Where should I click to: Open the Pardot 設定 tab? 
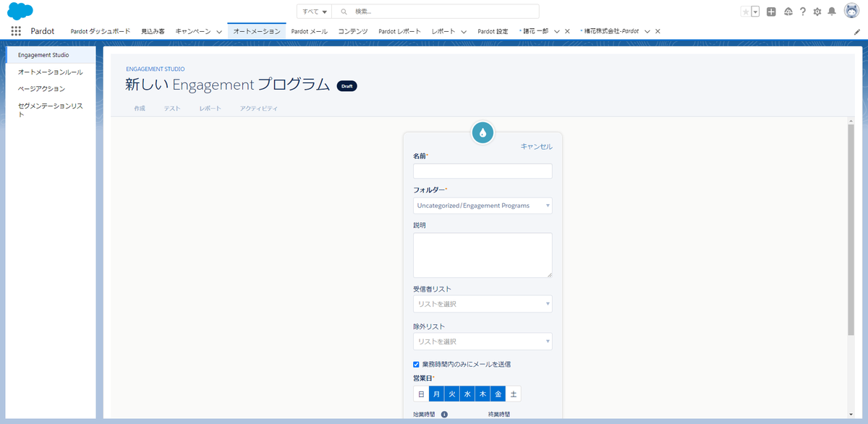[493, 31]
